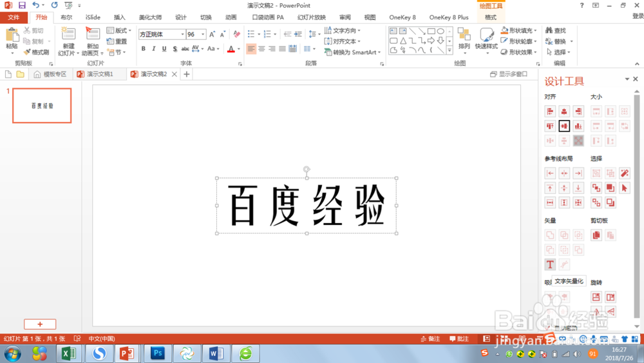Click horizontal center align in Design Tools
The image size is (644, 363).
click(564, 112)
